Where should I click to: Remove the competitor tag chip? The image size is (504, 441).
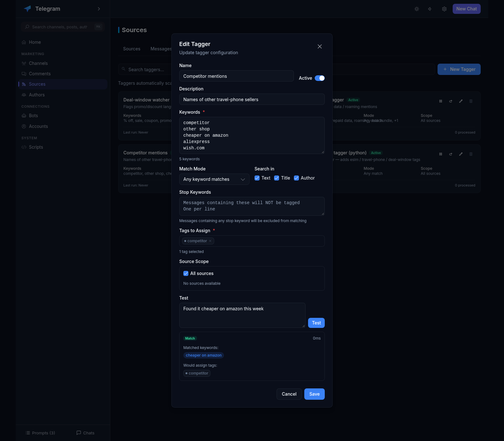point(210,241)
